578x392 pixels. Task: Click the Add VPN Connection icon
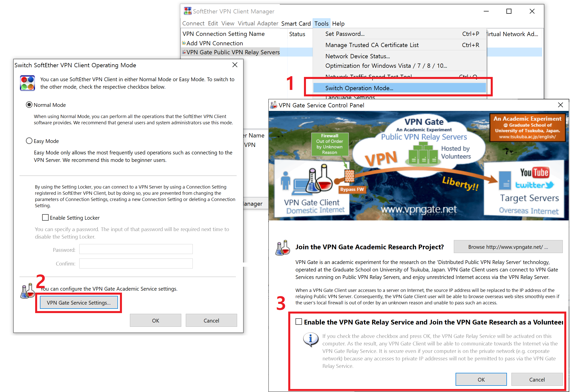tap(184, 43)
